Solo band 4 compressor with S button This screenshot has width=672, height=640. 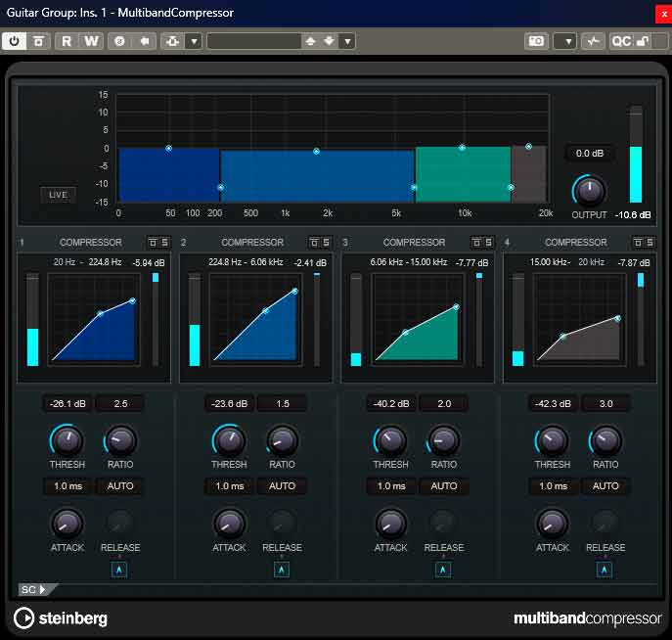[650, 243]
